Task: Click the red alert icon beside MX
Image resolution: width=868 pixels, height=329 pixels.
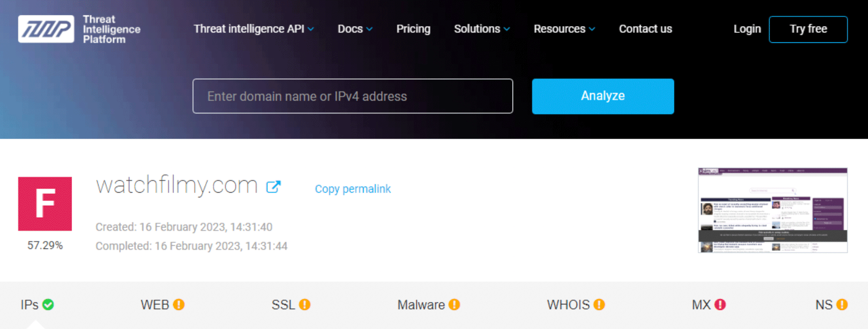Action: [720, 304]
